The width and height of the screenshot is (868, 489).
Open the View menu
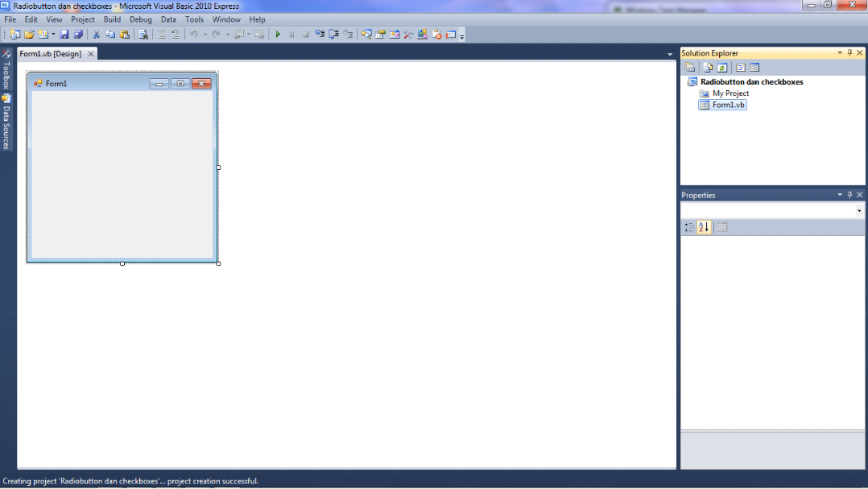pyautogui.click(x=54, y=19)
